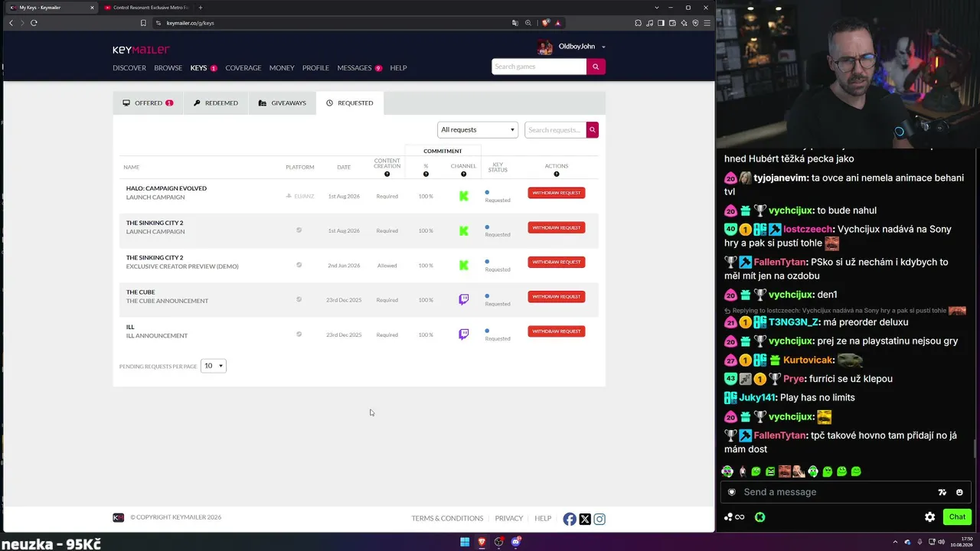Click the red search games magnifier button
The image size is (980, 551).
click(x=596, y=67)
